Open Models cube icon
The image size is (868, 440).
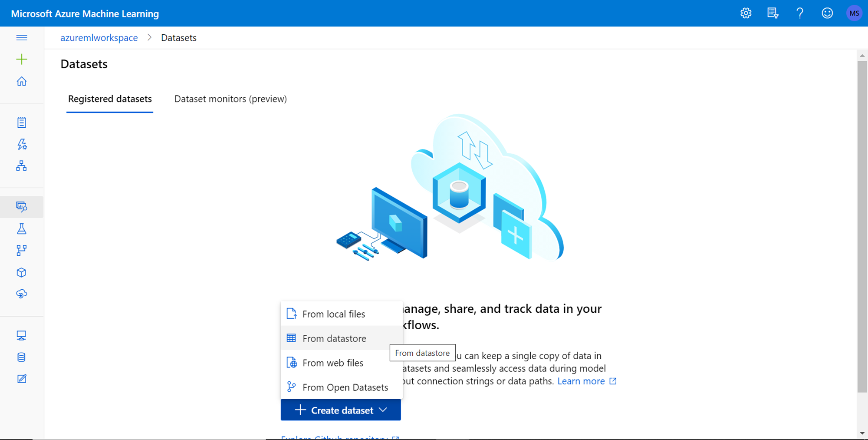(x=22, y=272)
